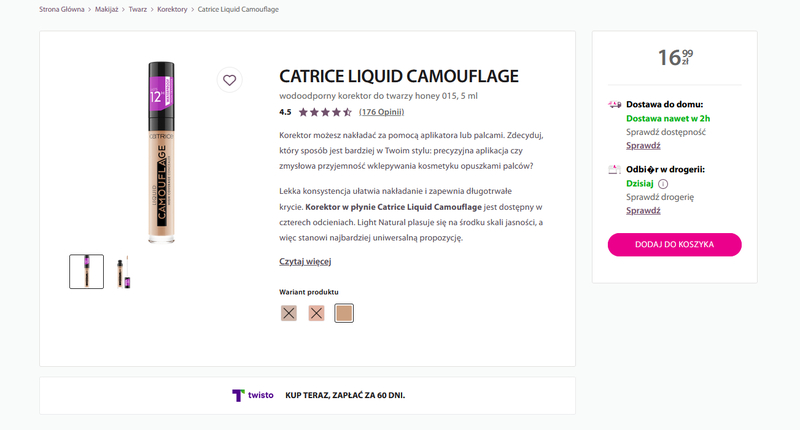Click the main concealer product image

click(160, 150)
